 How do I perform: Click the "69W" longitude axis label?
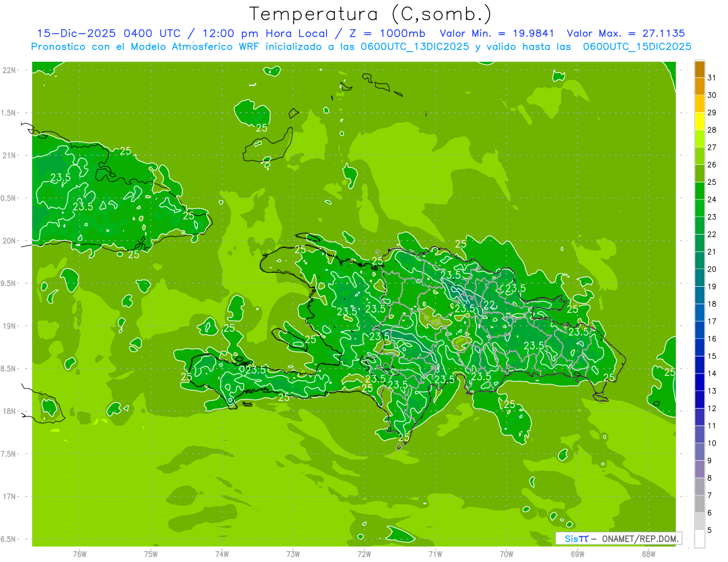[x=578, y=554]
